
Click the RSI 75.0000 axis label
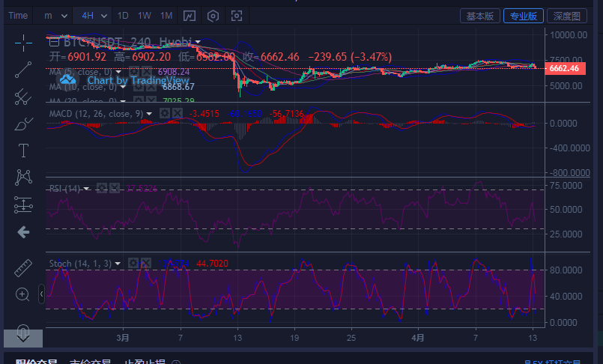click(x=566, y=186)
